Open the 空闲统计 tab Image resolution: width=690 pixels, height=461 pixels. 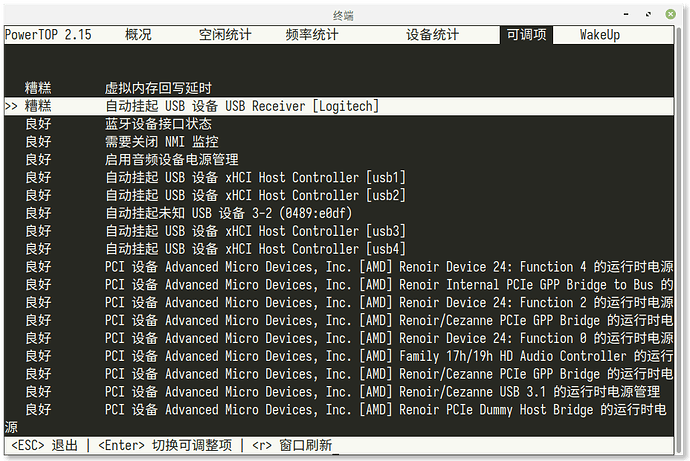coord(225,34)
